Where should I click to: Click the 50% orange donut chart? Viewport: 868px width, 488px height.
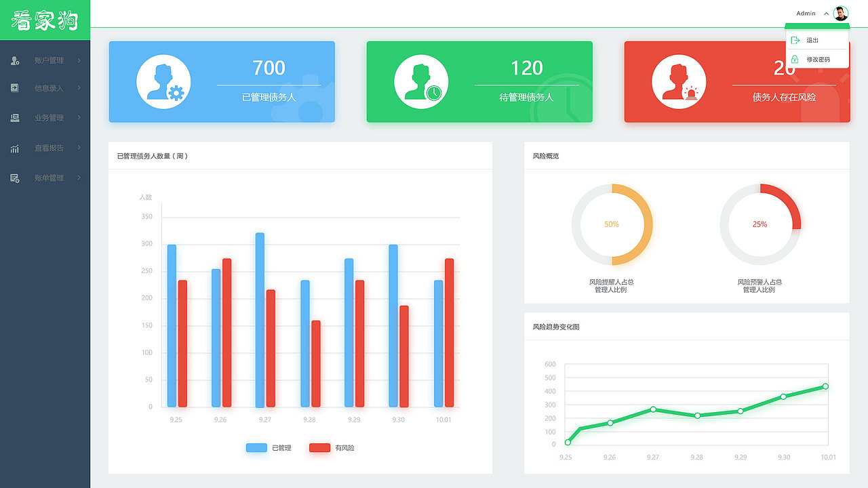612,224
